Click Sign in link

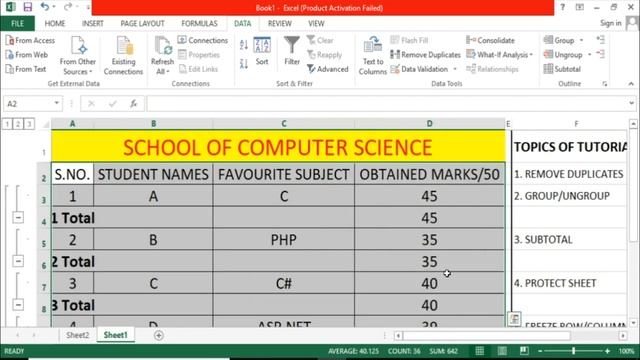pos(611,23)
